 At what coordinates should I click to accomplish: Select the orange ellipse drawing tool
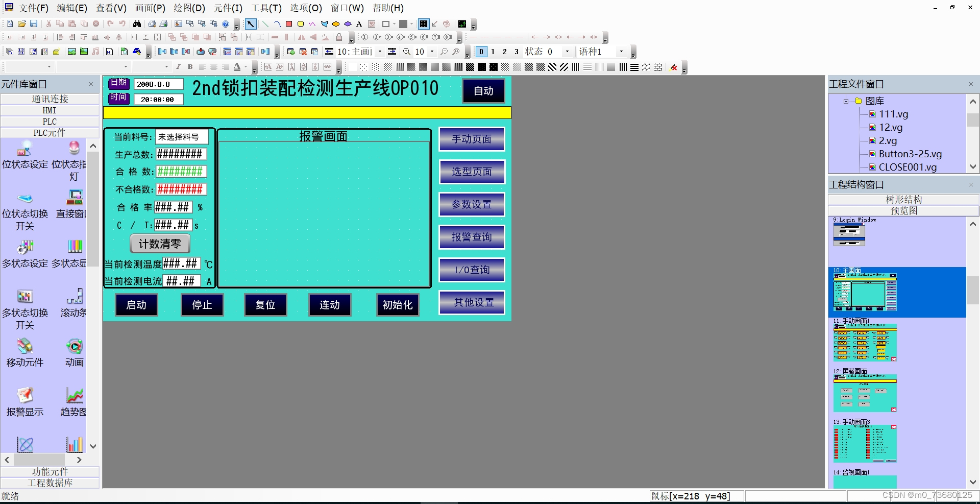(336, 24)
